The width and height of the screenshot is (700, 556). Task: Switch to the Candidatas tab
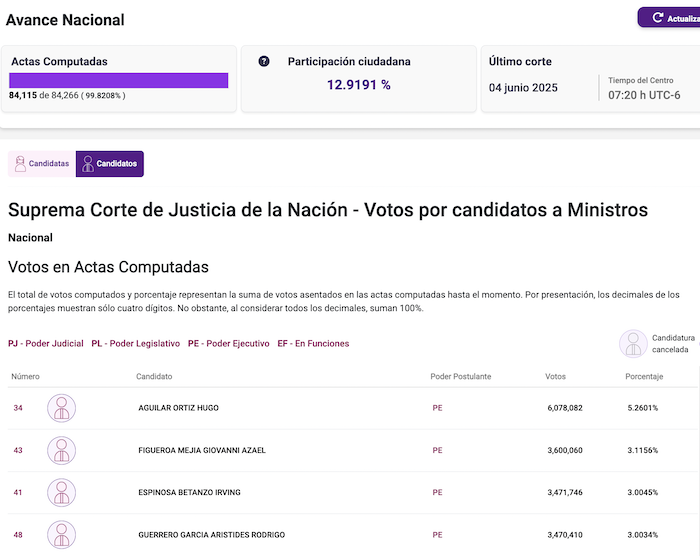41,164
